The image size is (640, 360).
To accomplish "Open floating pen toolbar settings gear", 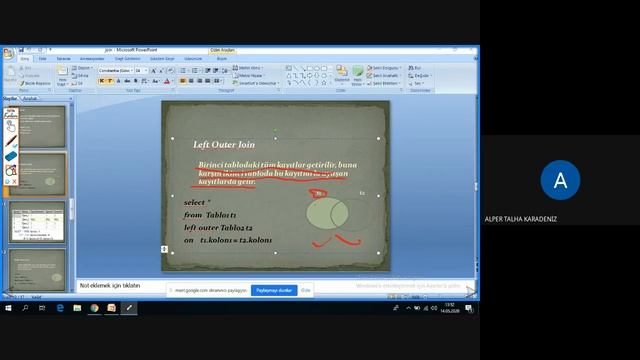I will point(7,182).
